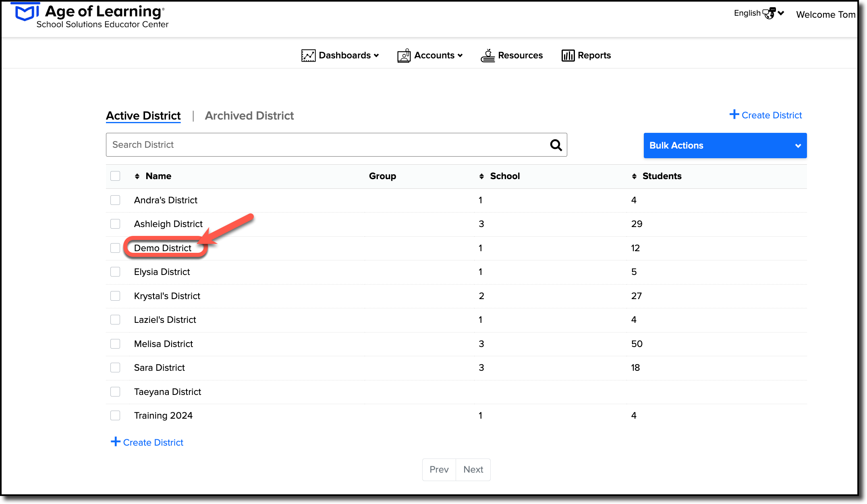Screen dimensions: 867x504
Task: Check the Demo District checkbox
Action: [x=115, y=248]
